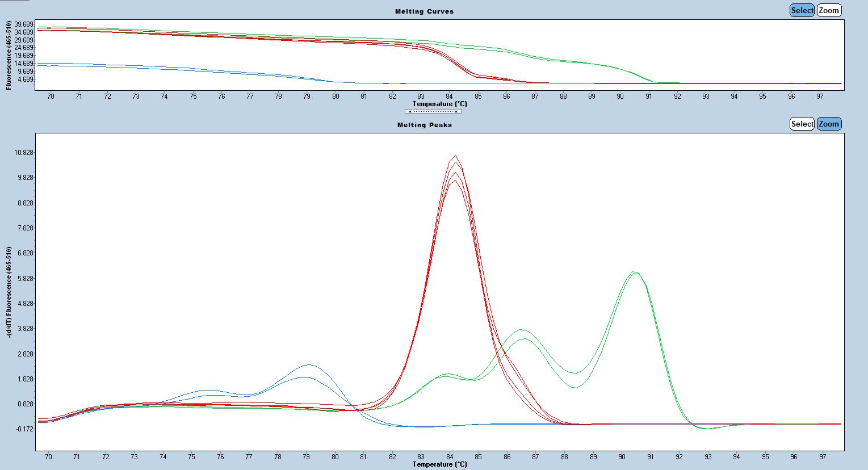Select the green peak near 90.5 °C

634,272
